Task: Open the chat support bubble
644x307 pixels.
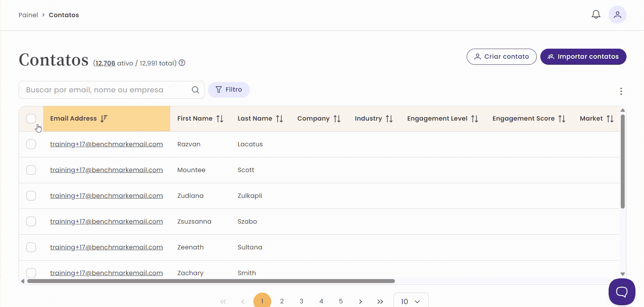Action: (622, 292)
